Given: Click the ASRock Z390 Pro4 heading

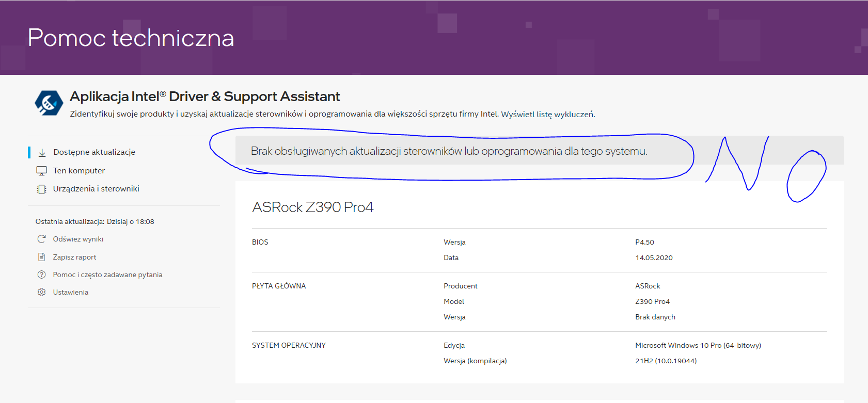Looking at the screenshot, I should coord(313,207).
